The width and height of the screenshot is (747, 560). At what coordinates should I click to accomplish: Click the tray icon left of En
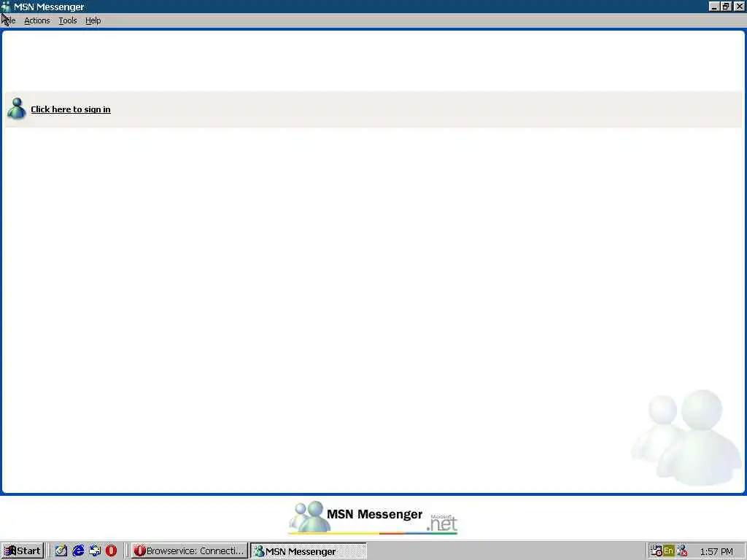[x=656, y=551]
